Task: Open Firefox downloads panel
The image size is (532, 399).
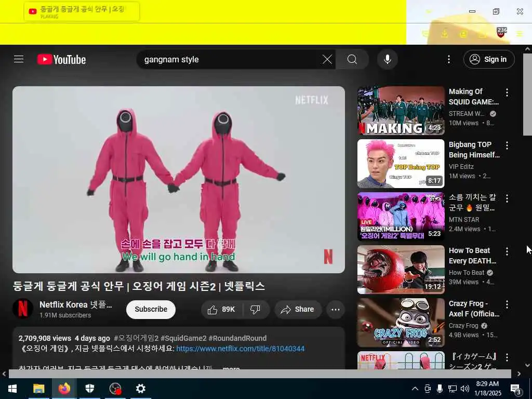Action: coord(445,34)
